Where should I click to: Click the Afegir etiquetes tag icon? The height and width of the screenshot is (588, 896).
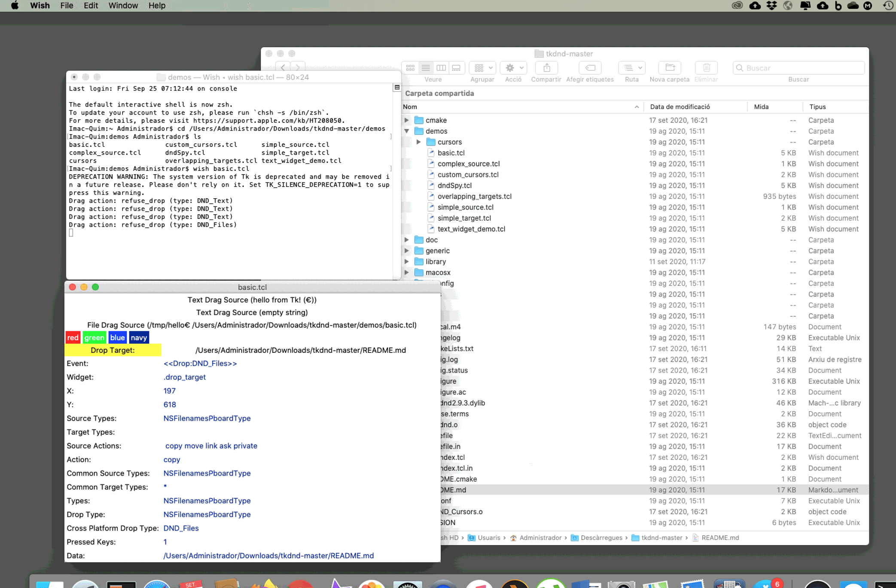pos(590,67)
